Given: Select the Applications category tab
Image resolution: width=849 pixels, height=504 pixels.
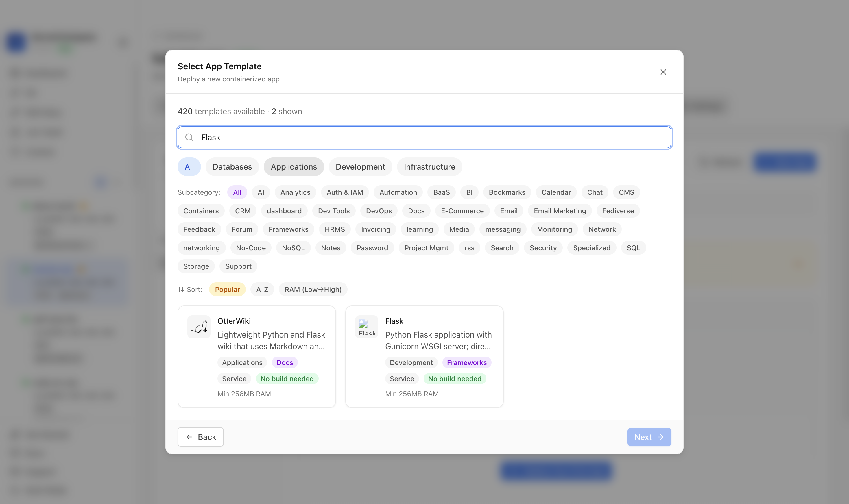Looking at the screenshot, I should (294, 167).
